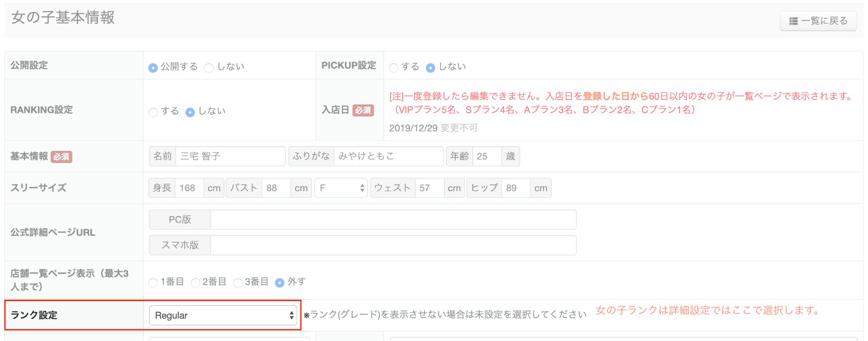Screen dimensions: 868x341
Task: Enable PICKUP設定 する option
Action: coord(394,68)
